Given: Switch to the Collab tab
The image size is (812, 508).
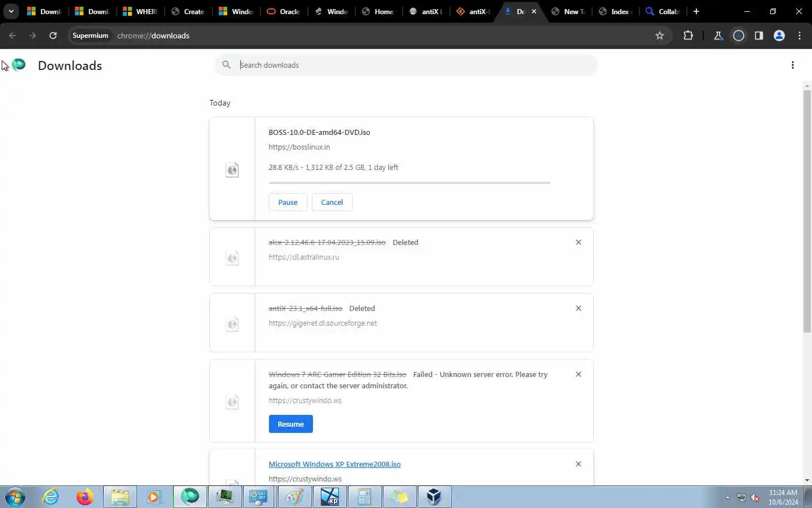Looking at the screenshot, I should point(664,11).
